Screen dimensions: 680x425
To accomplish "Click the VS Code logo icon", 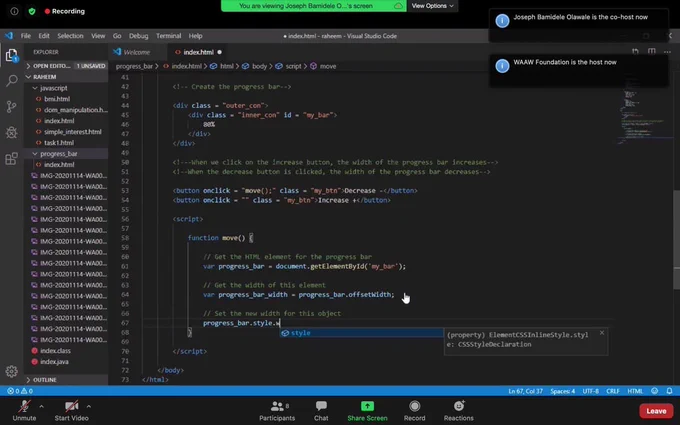I will (9, 36).
